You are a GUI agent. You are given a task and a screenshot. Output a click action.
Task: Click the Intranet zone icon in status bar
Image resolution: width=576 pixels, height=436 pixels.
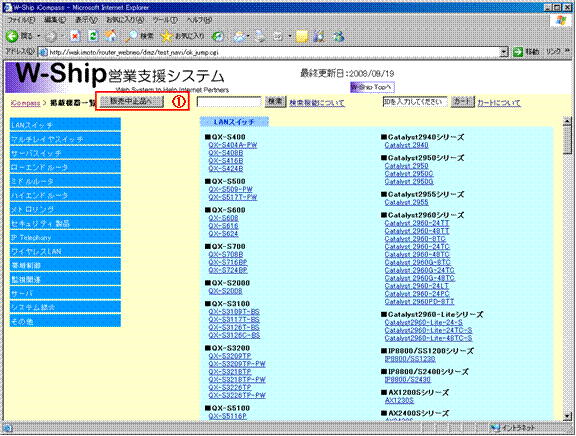[496, 428]
